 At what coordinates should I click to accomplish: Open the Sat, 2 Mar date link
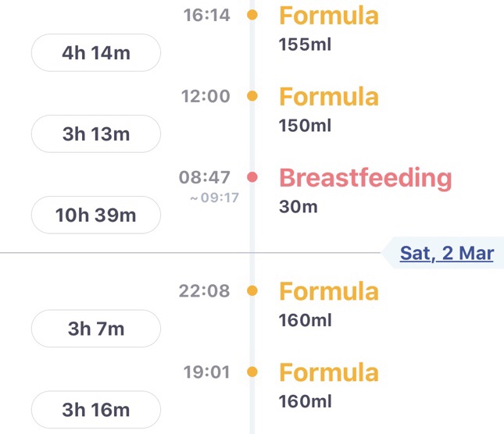pos(446,254)
